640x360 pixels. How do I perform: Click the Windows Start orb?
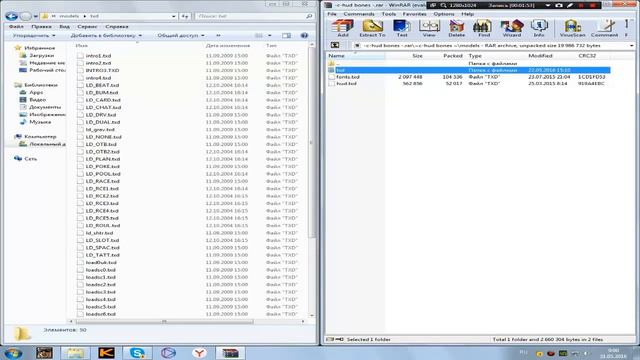click(13, 353)
